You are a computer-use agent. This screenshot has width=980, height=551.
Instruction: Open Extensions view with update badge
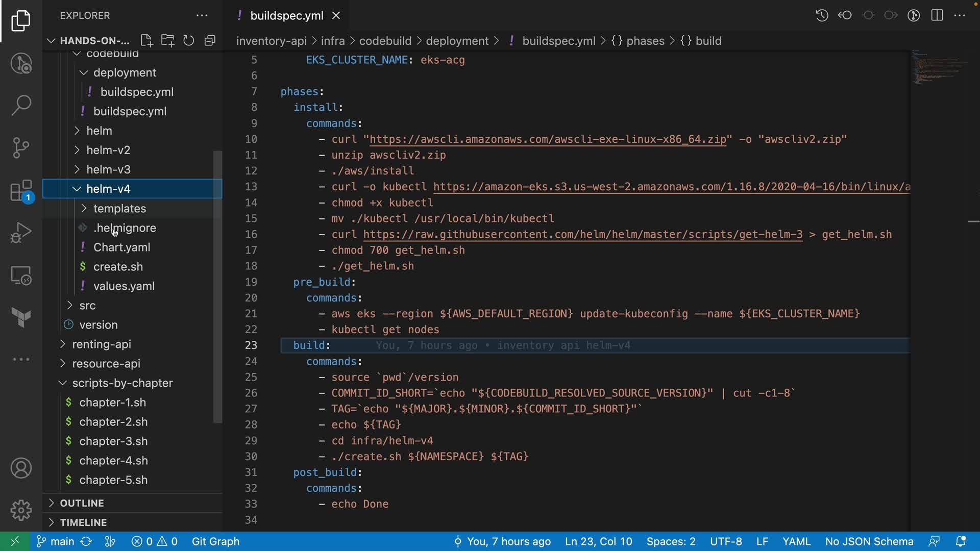21,191
